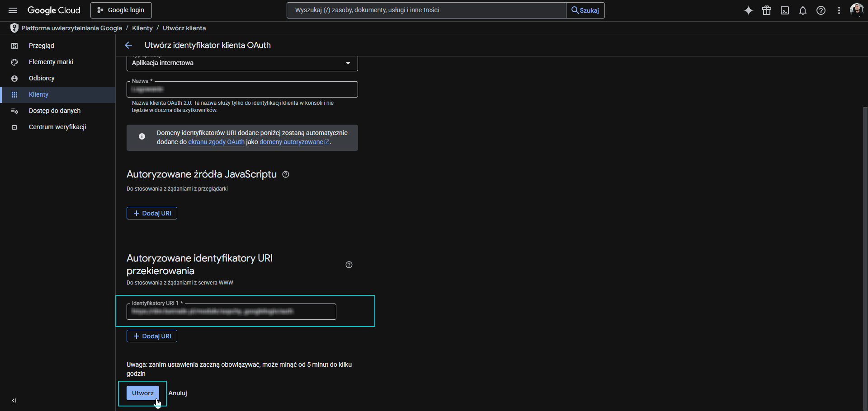Click the help tooltip next to Autoryzowane źródła JavaScriptu

click(x=286, y=174)
